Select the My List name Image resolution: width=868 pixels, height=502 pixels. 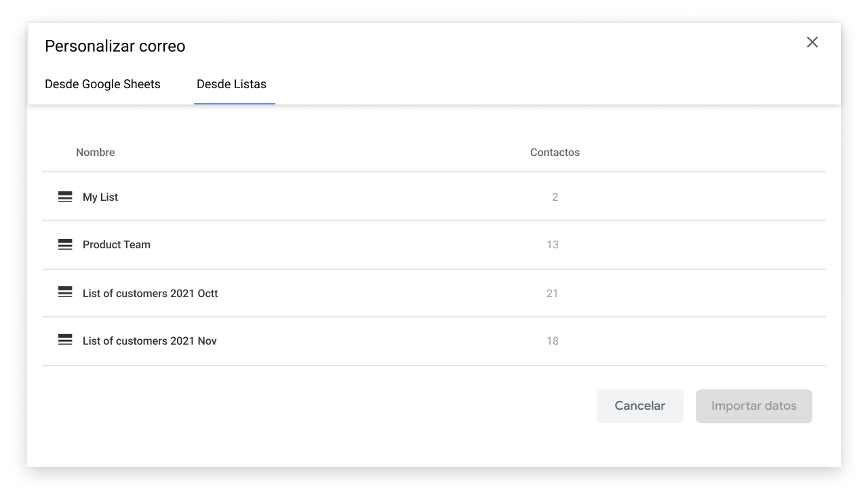pyautogui.click(x=100, y=197)
